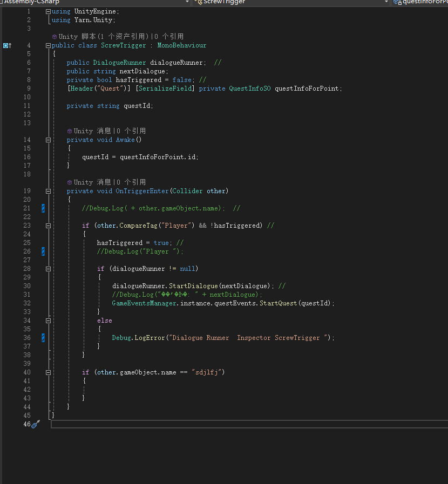
Task: Click the DialogueRunner type on line 6
Action: tap(119, 63)
